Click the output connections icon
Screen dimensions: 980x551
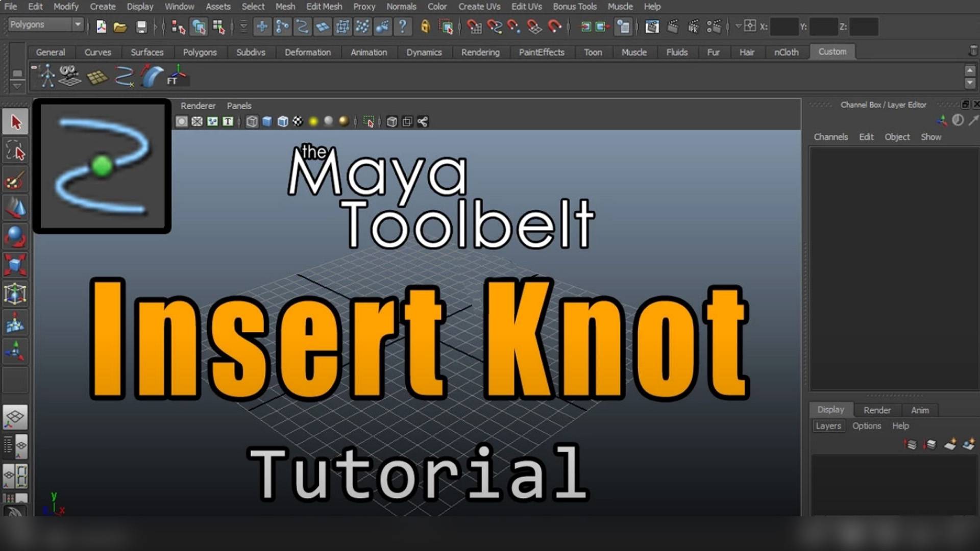(602, 27)
